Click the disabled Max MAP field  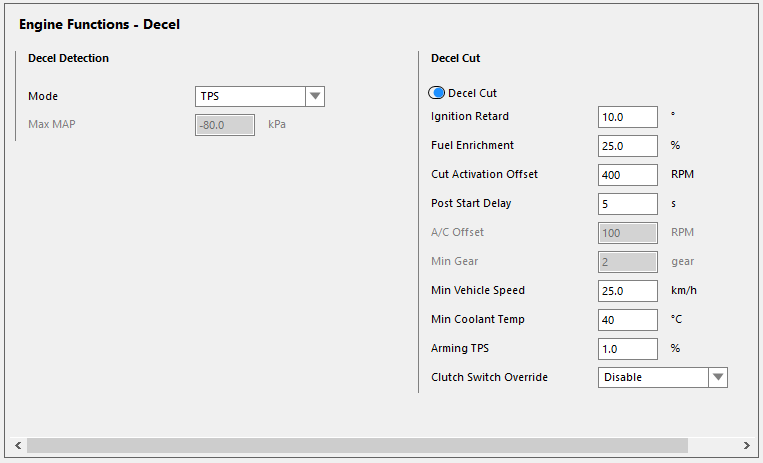tap(225, 125)
